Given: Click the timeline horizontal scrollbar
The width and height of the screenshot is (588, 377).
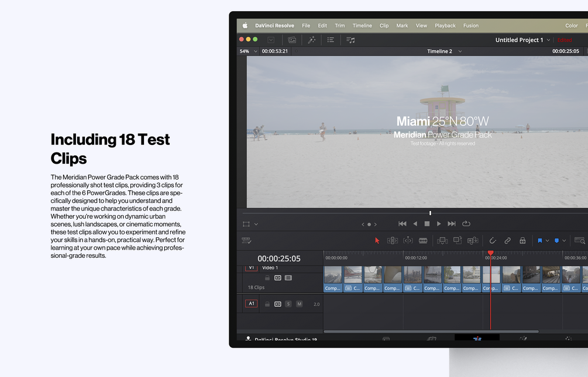Looking at the screenshot, I should 431,331.
